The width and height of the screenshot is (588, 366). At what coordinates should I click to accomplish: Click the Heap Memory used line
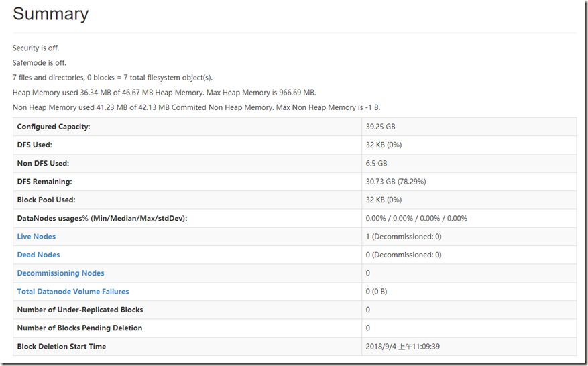point(164,93)
